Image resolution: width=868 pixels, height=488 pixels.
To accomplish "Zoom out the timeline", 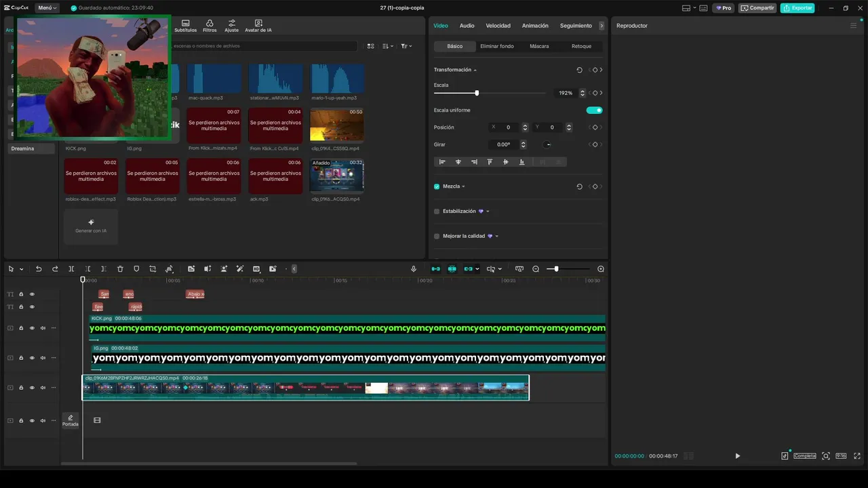I will pyautogui.click(x=536, y=269).
